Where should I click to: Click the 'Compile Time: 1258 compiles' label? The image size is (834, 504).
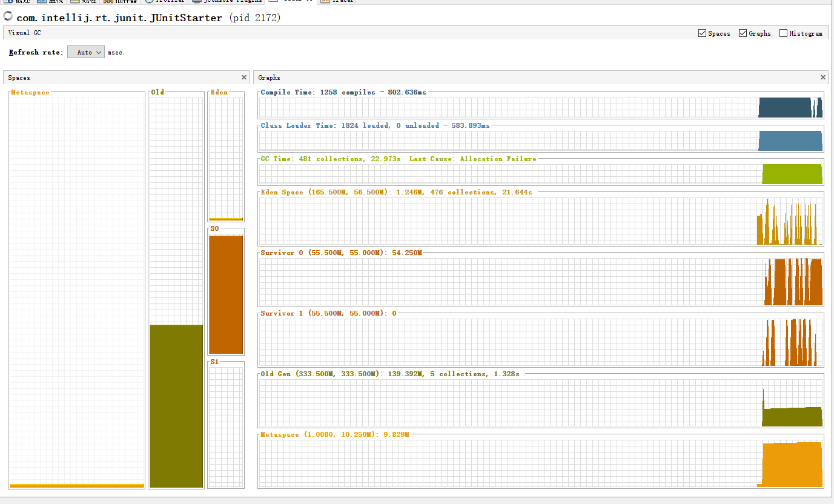(x=343, y=92)
